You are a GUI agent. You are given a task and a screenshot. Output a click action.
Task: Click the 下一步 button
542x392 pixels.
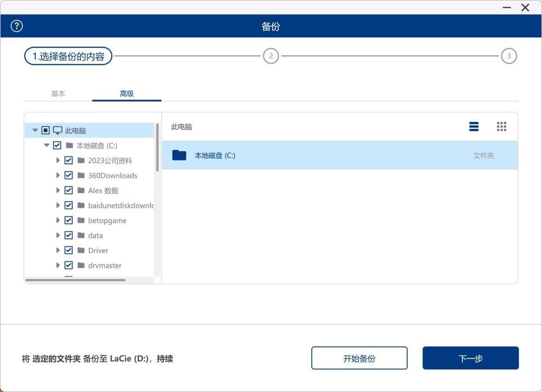click(x=470, y=358)
